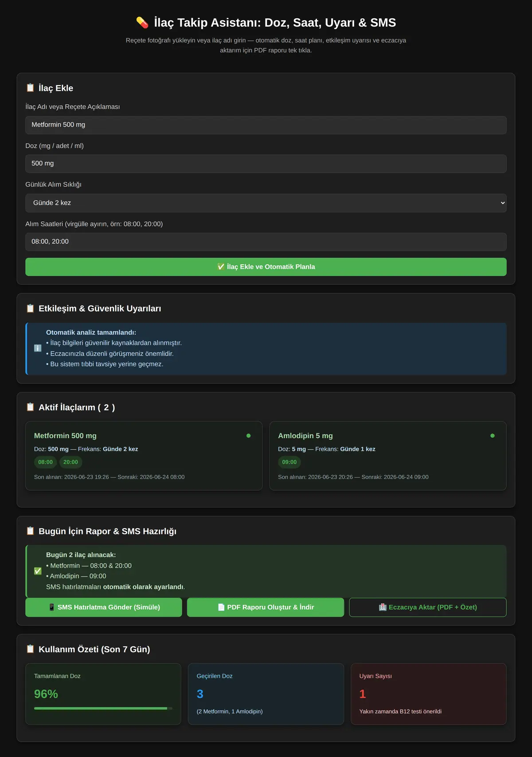Select the 09:00 time chip on Amlodipin
Image resolution: width=532 pixels, height=757 pixels.
(x=289, y=462)
